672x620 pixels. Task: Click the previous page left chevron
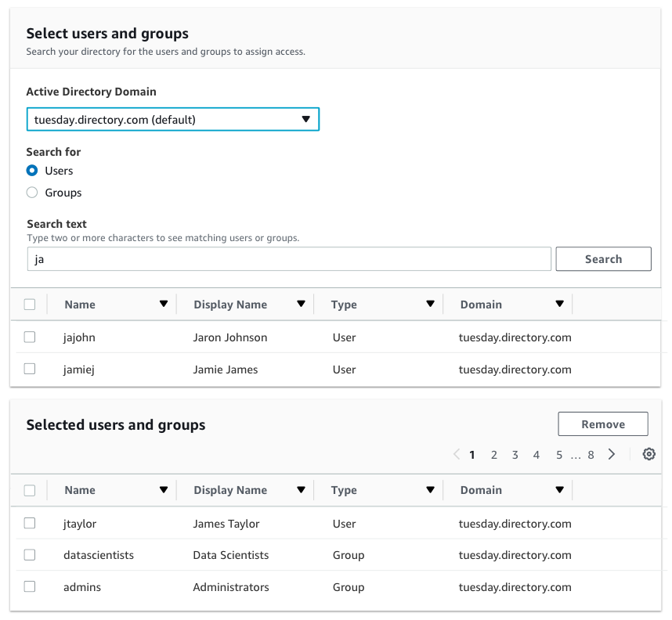pyautogui.click(x=457, y=455)
